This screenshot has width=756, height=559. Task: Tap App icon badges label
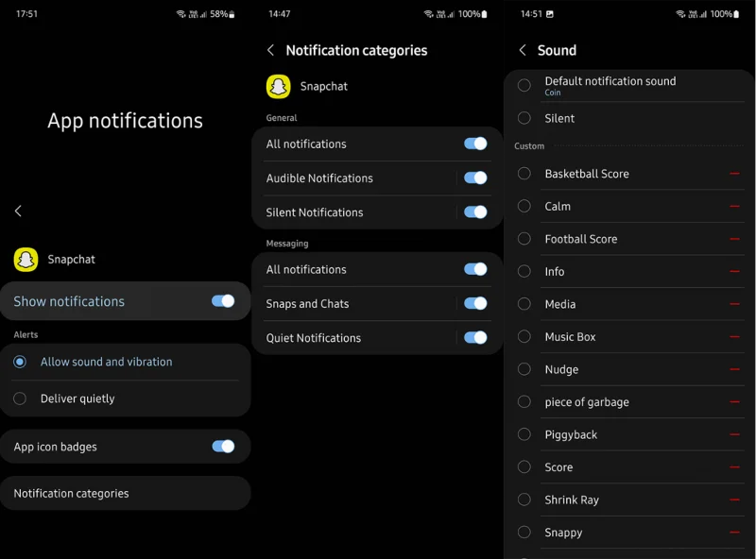pos(55,448)
